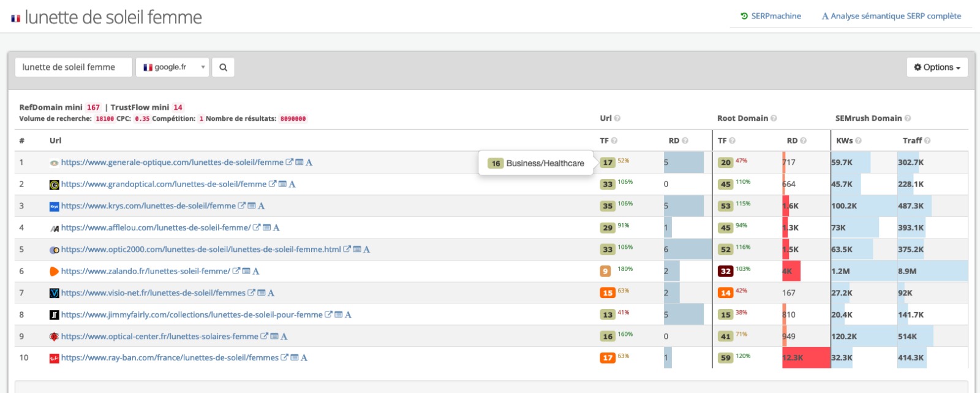
Task: Click the dark red Root Domain TF badge 32
Action: pyautogui.click(x=725, y=271)
